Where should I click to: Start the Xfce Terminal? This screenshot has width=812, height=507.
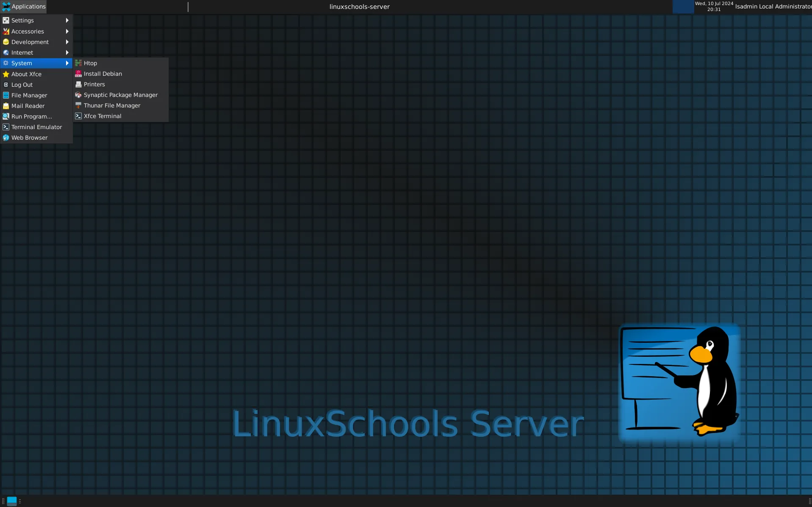[x=102, y=116]
